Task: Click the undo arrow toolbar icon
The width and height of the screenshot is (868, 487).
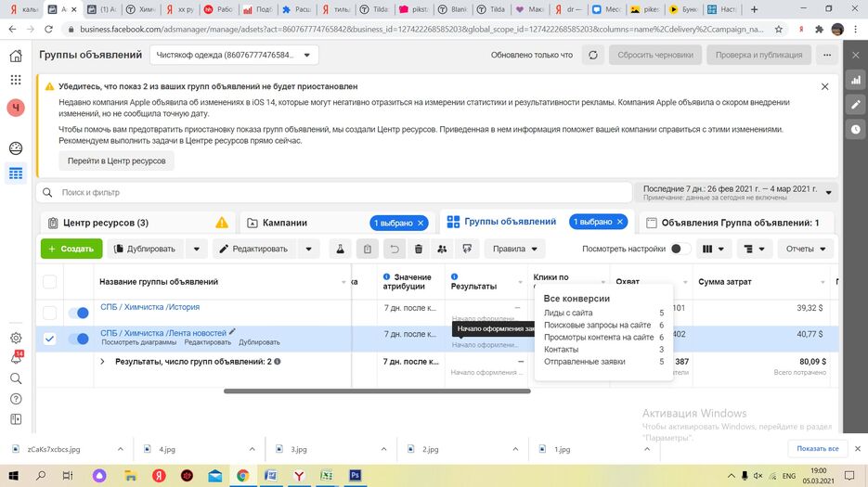Action: (395, 249)
